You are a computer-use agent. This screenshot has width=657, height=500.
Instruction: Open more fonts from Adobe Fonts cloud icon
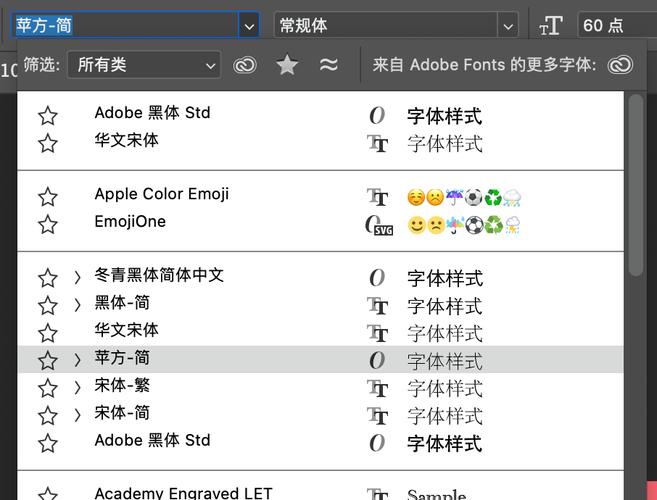[x=621, y=65]
